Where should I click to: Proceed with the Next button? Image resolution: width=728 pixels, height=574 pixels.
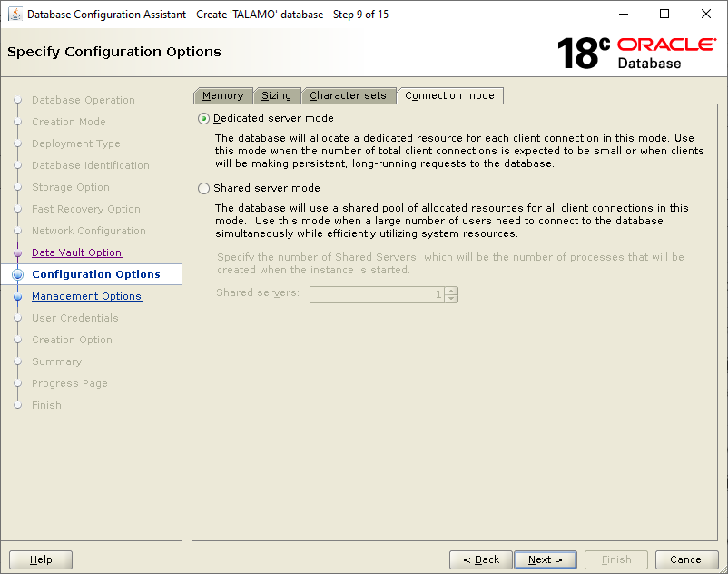coord(546,559)
